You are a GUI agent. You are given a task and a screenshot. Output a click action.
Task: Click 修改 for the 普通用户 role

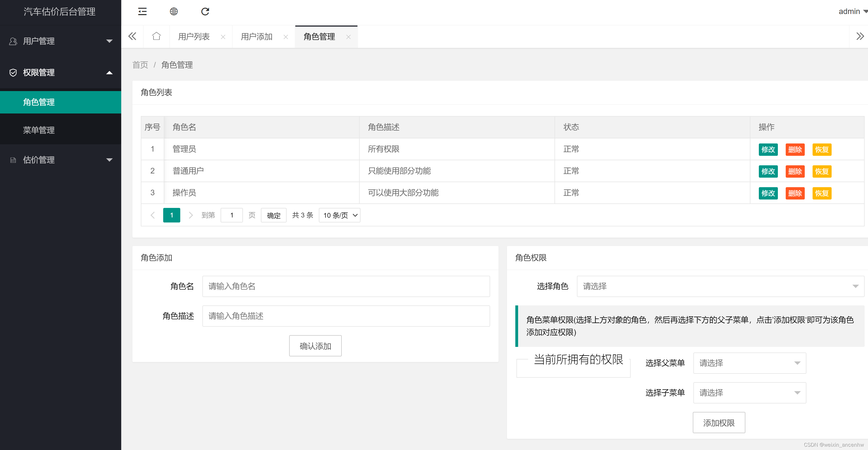point(768,171)
